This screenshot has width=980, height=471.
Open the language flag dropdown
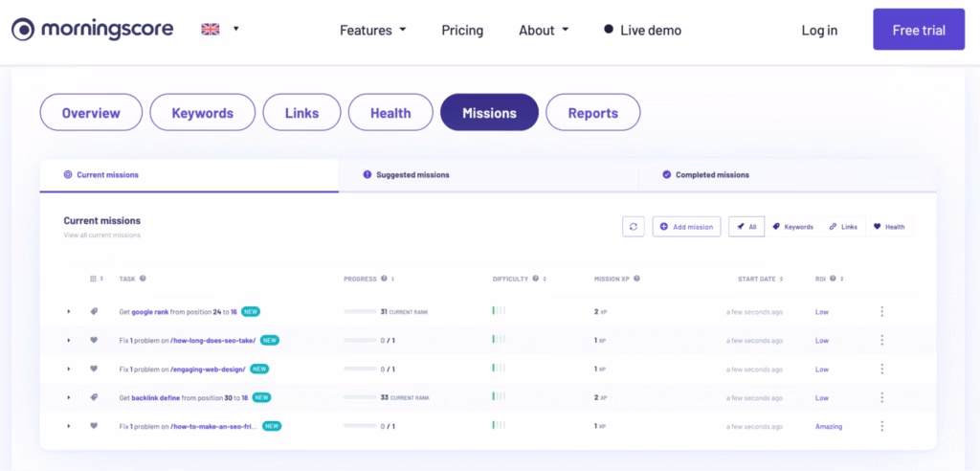(x=220, y=30)
